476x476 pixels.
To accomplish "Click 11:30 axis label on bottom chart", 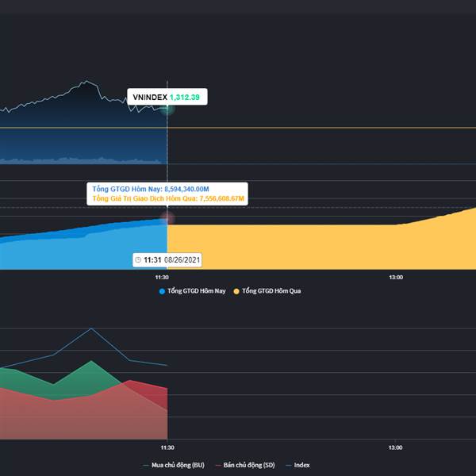I will point(167,447).
